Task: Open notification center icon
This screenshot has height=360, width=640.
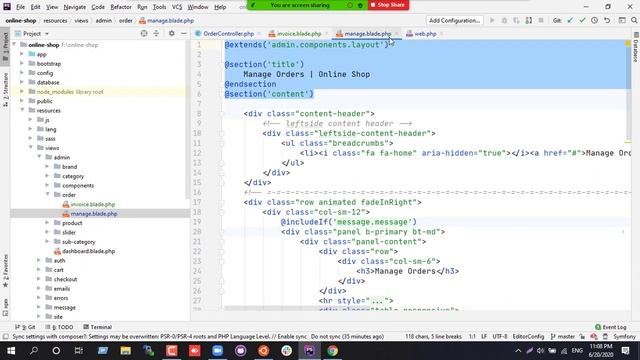Action: coord(625,351)
